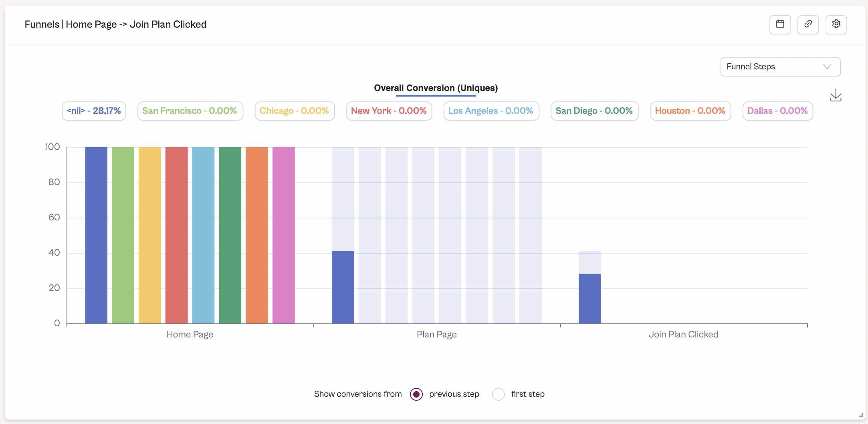Copy the funnel link icon

(808, 24)
